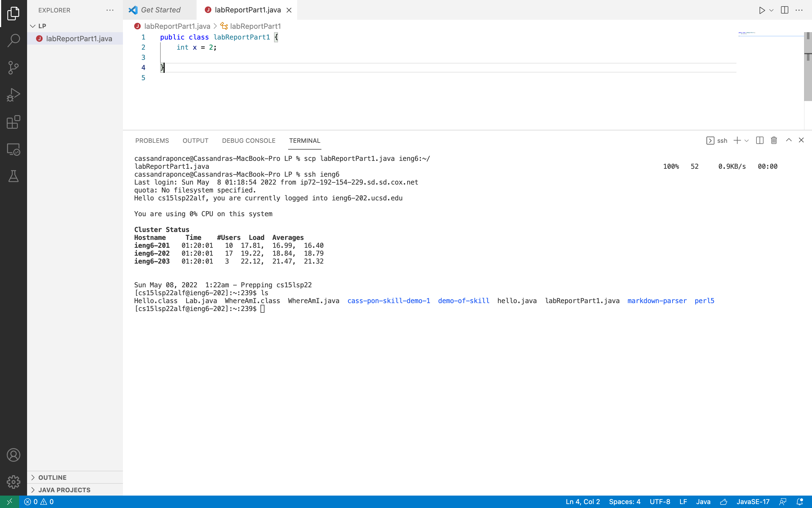Open Run and Debug view
The height and width of the screenshot is (508, 812).
(14, 95)
